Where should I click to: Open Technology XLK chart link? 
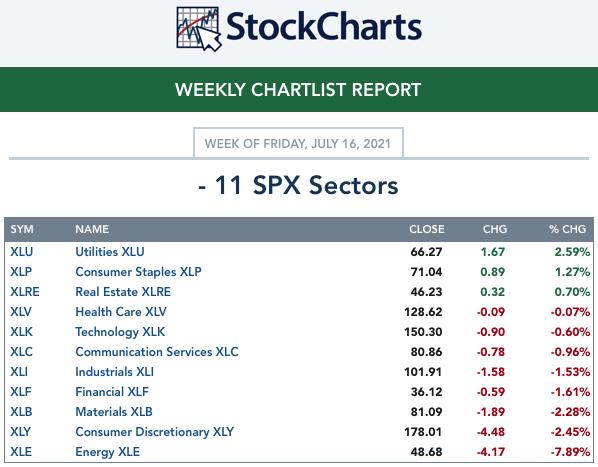120,332
